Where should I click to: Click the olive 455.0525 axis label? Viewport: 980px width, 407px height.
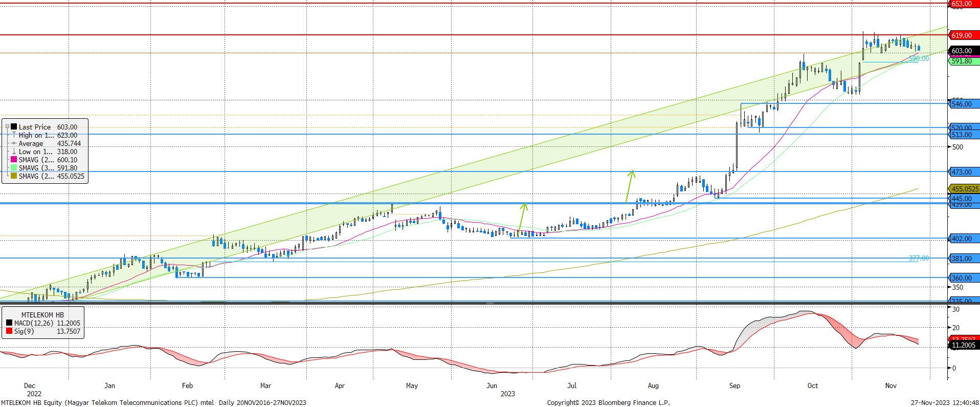(965, 189)
